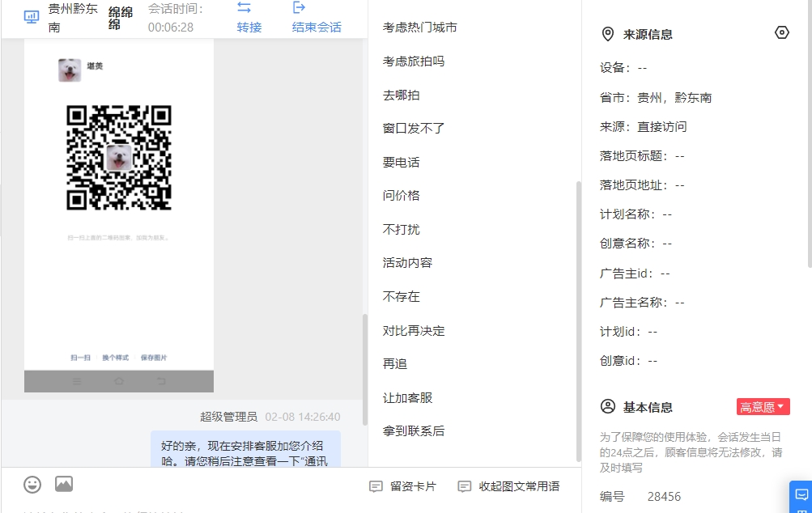Screen dimensions: 812x513
Task: Click the session timer 00:06:28
Action: pos(171,28)
